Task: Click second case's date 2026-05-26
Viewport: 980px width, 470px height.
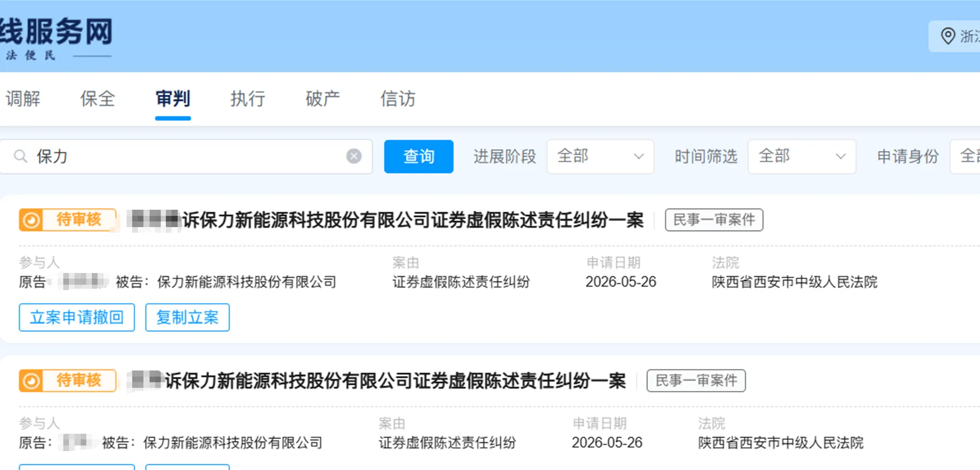Action: coord(607,442)
